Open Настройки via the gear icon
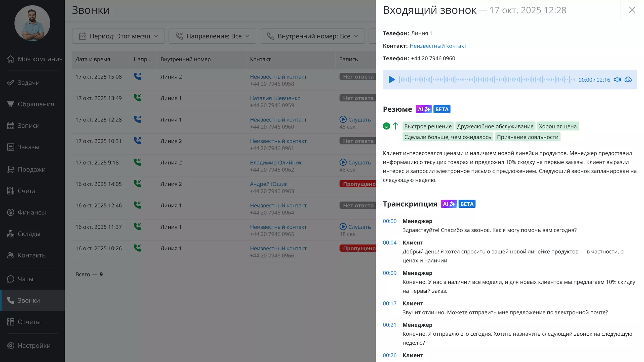 (10, 345)
